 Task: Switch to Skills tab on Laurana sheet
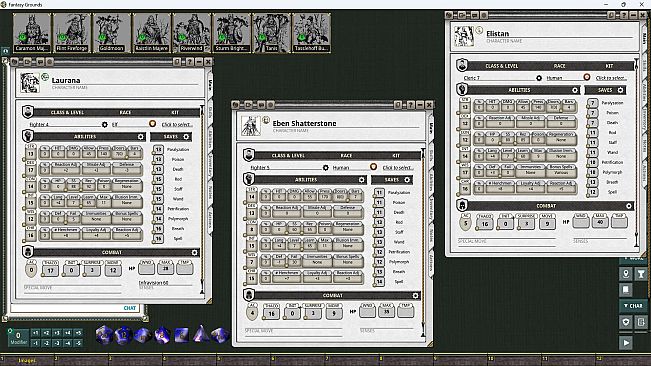click(x=210, y=113)
